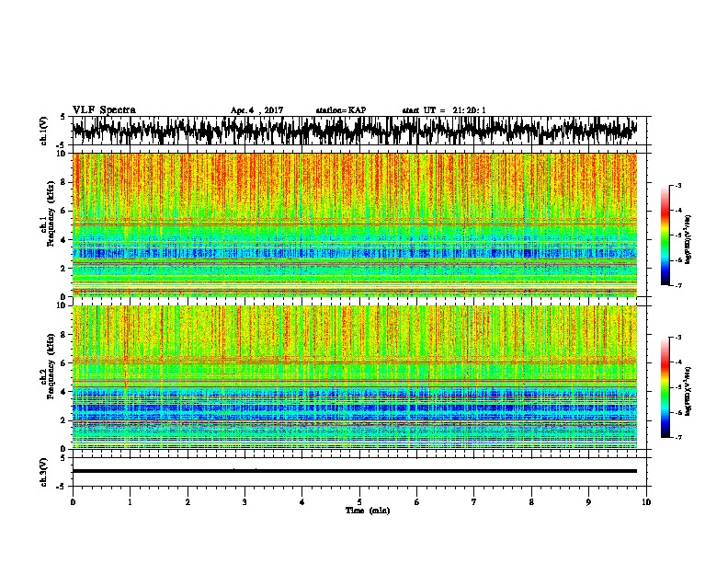The width and height of the screenshot is (728, 563).
Task: Click time axis tick label "8"
Action: [x=531, y=502]
